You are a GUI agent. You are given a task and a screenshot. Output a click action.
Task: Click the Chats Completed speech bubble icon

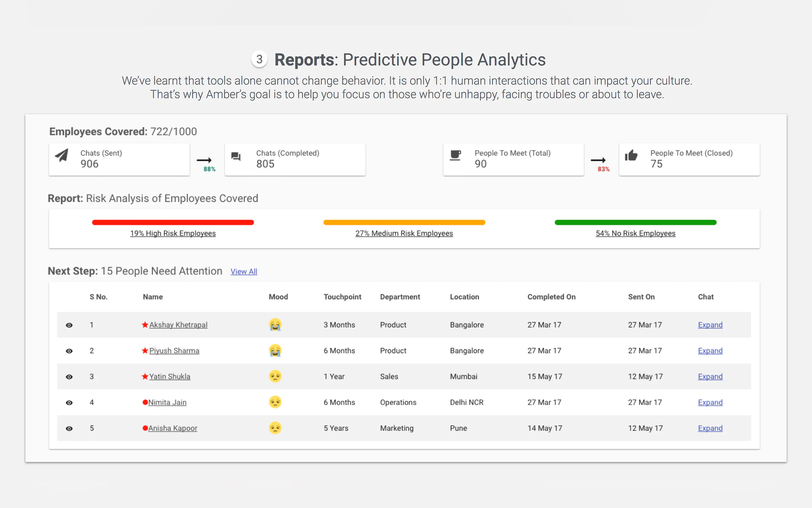tap(236, 156)
